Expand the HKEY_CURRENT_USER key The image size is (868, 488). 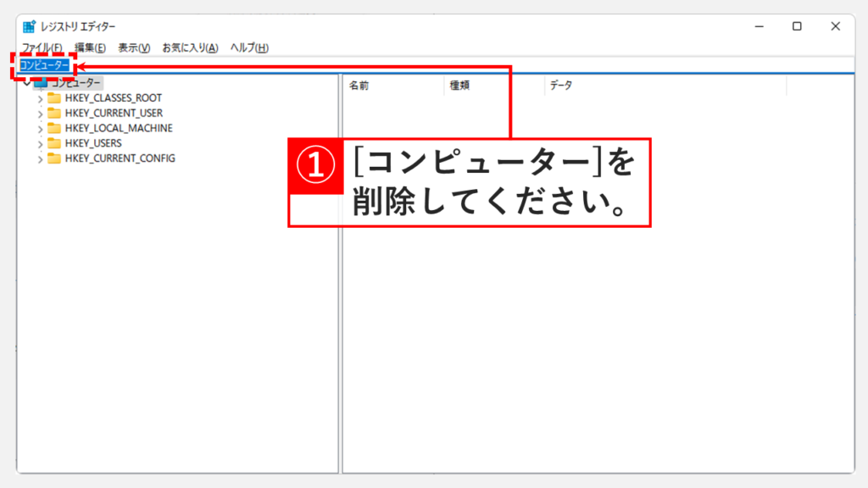pos(40,114)
